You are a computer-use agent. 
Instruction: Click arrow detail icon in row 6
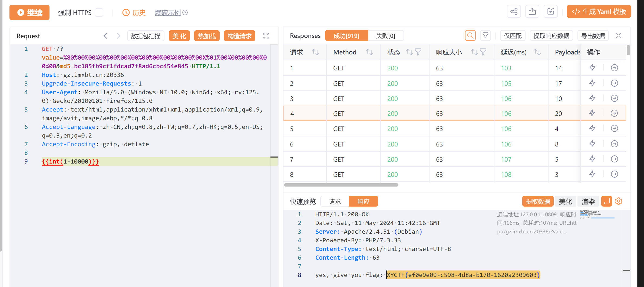(615, 144)
